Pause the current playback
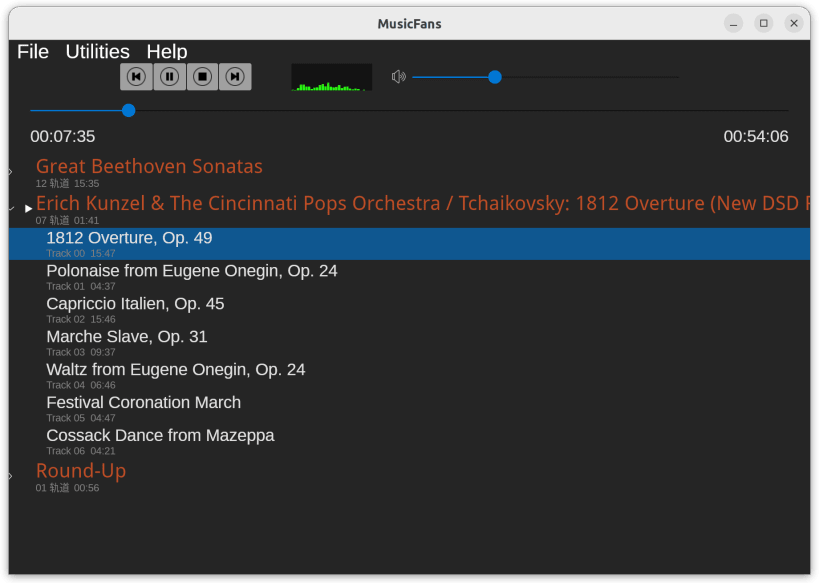 (169, 77)
